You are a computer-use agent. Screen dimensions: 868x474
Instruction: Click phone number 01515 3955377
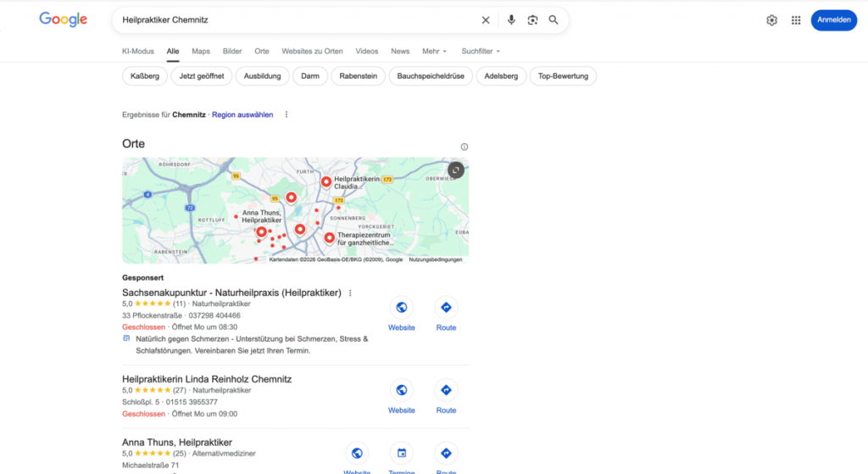point(192,402)
